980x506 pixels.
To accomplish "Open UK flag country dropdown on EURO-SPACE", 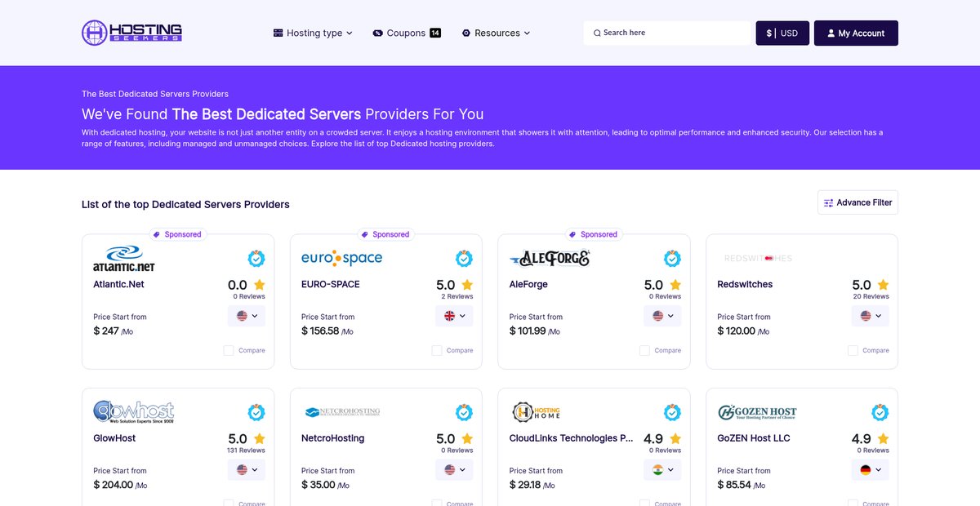I will 454,316.
